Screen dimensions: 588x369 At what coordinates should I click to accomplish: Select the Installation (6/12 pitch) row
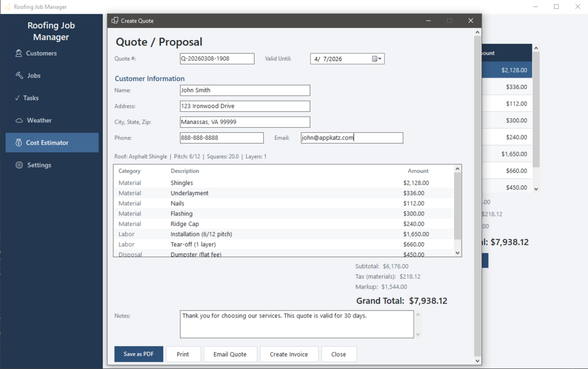coord(284,234)
